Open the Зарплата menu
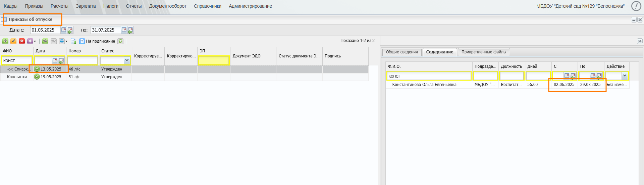The image size is (644, 185). point(86,6)
